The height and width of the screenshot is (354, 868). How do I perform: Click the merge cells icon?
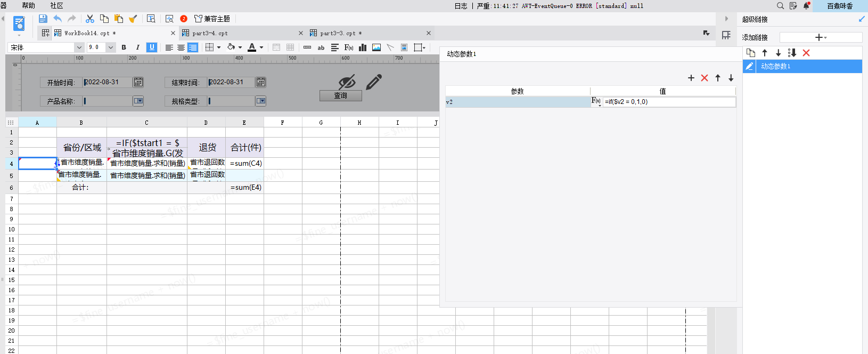point(276,47)
